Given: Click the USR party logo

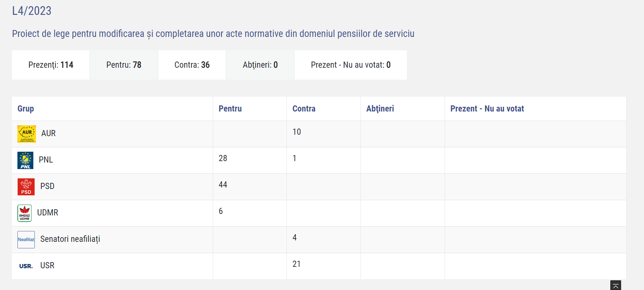Looking at the screenshot, I should (x=26, y=266).
